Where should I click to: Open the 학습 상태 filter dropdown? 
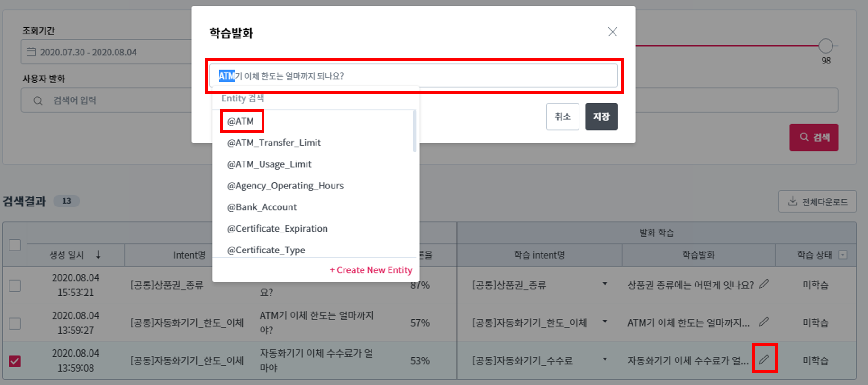coord(842,255)
